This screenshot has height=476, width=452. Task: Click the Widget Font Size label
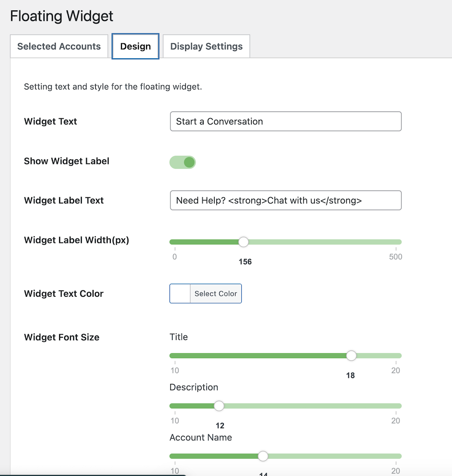pyautogui.click(x=61, y=337)
